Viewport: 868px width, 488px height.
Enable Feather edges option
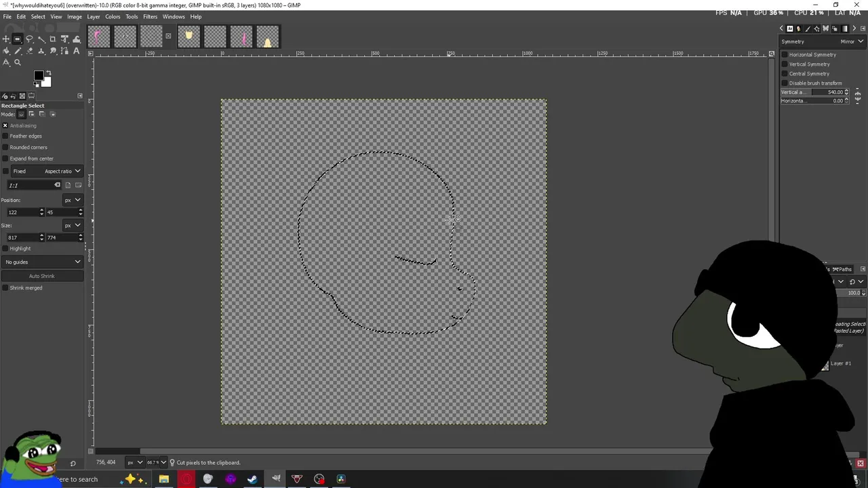(x=5, y=136)
